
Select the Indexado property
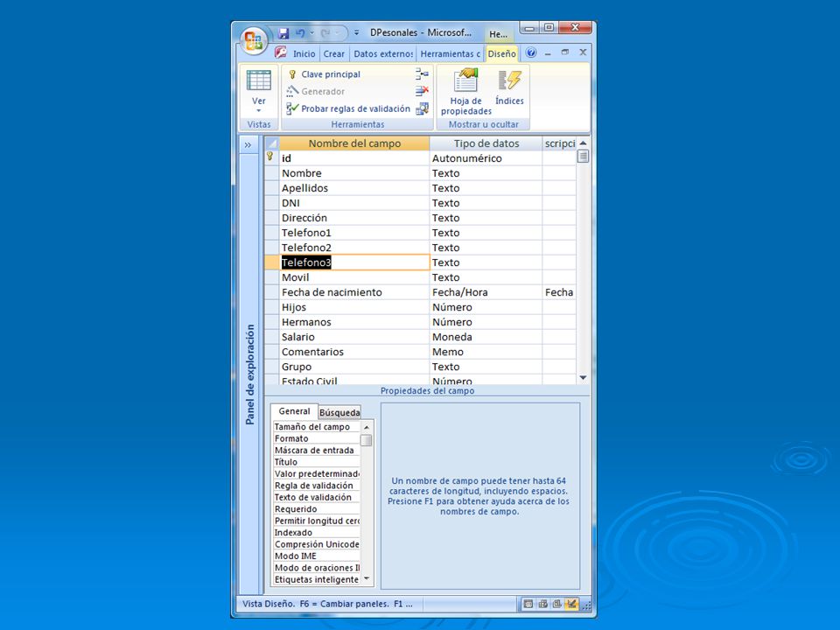[316, 533]
